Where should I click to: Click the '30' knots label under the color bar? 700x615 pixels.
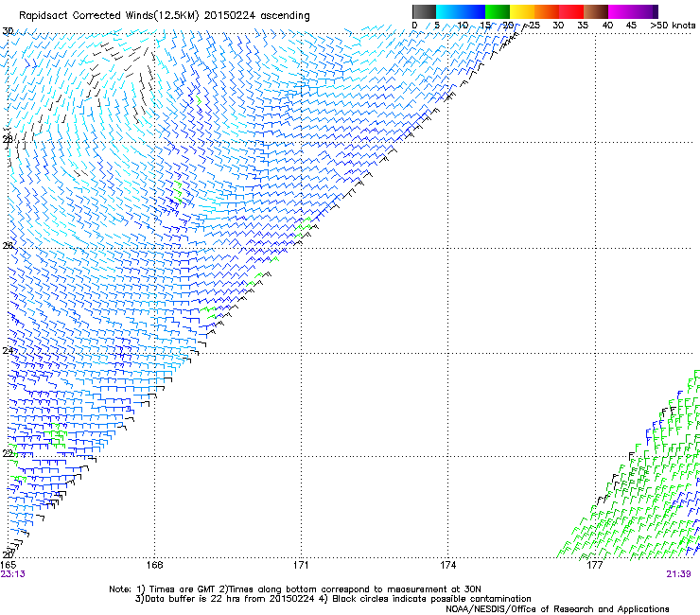pyautogui.click(x=558, y=26)
